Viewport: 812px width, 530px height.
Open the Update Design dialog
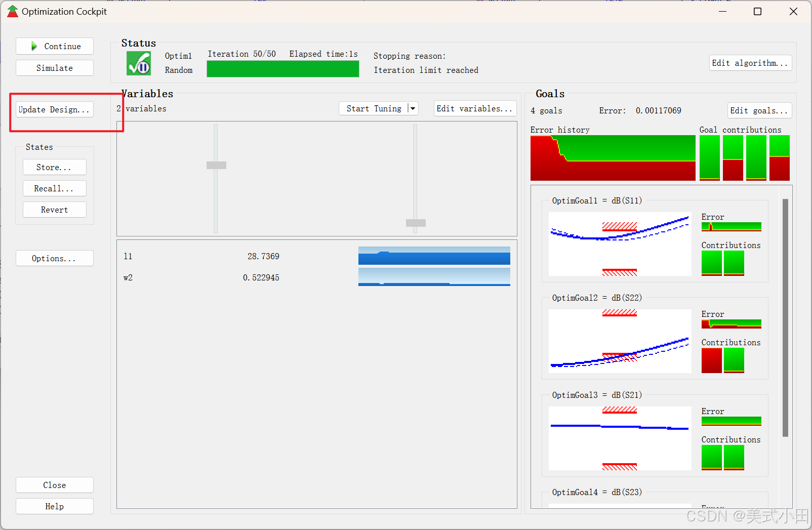(x=55, y=109)
